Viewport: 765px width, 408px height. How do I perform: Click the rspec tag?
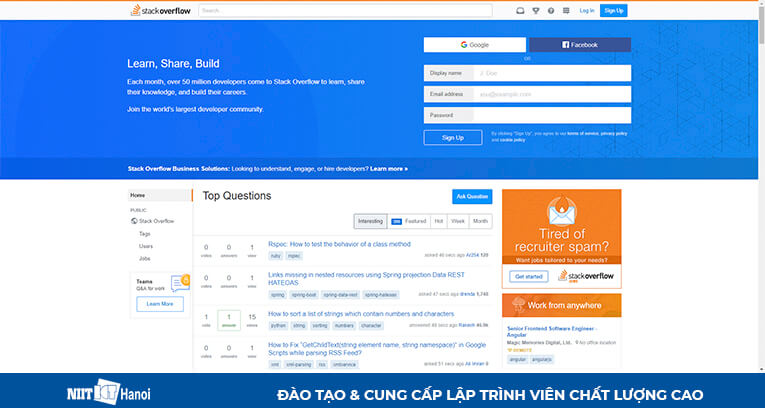294,256
